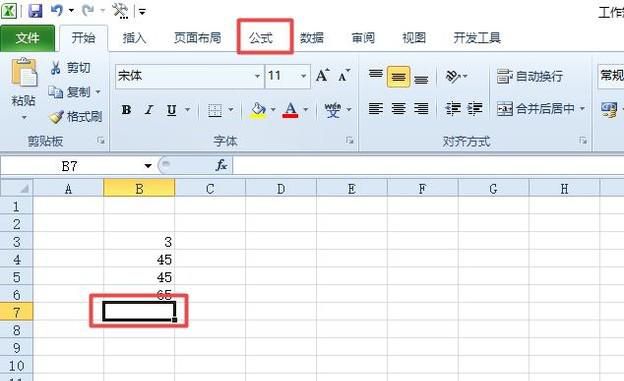The image size is (624, 381).
Task: Open Customize Quick Access Toolbar dropdown
Action: [x=142, y=12]
